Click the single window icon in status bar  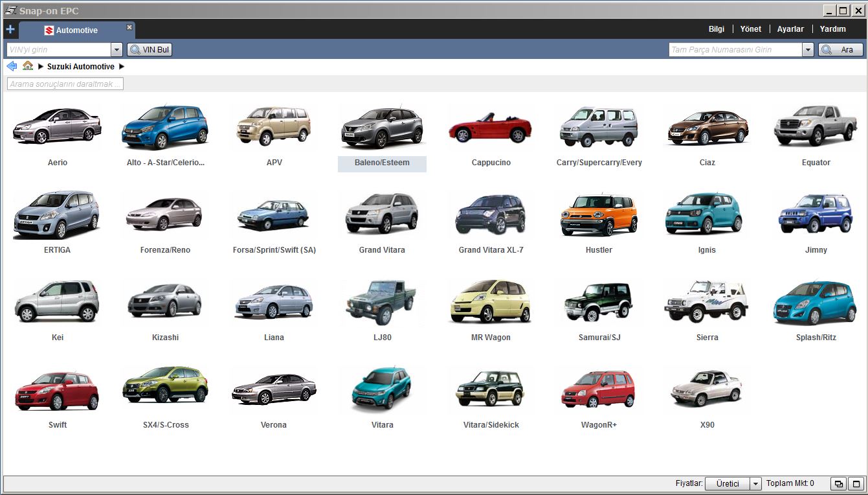(x=856, y=484)
